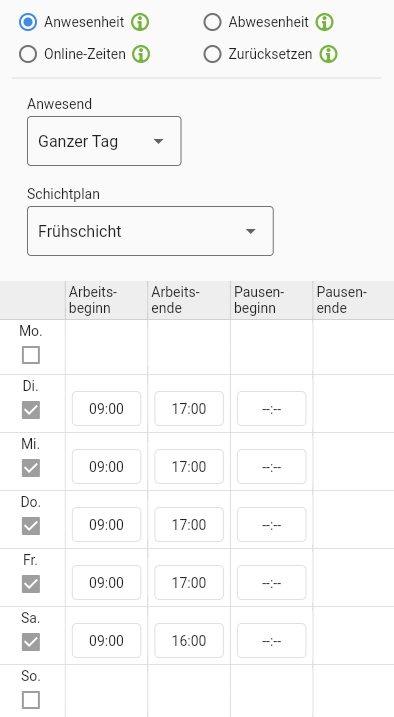Click Wednesday's Pausenbeginn empty time field
This screenshot has height=717, width=394.
tap(272, 466)
